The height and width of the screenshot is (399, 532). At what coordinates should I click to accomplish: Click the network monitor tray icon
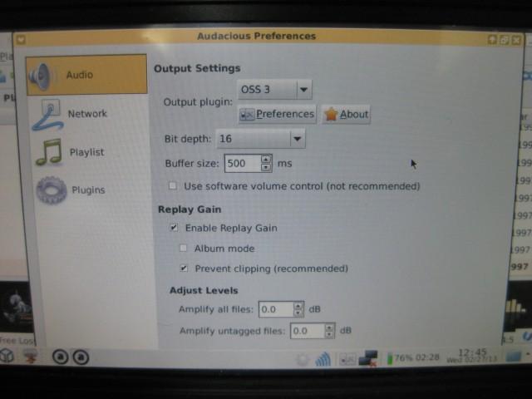[x=368, y=358]
